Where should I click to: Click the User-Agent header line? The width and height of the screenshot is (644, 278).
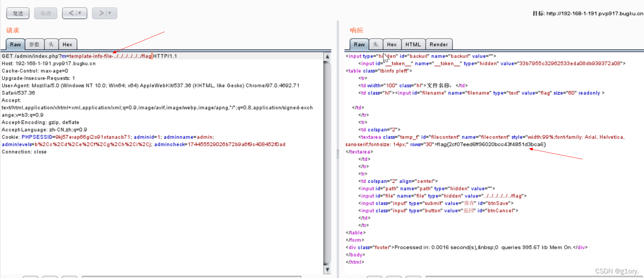click(150, 89)
